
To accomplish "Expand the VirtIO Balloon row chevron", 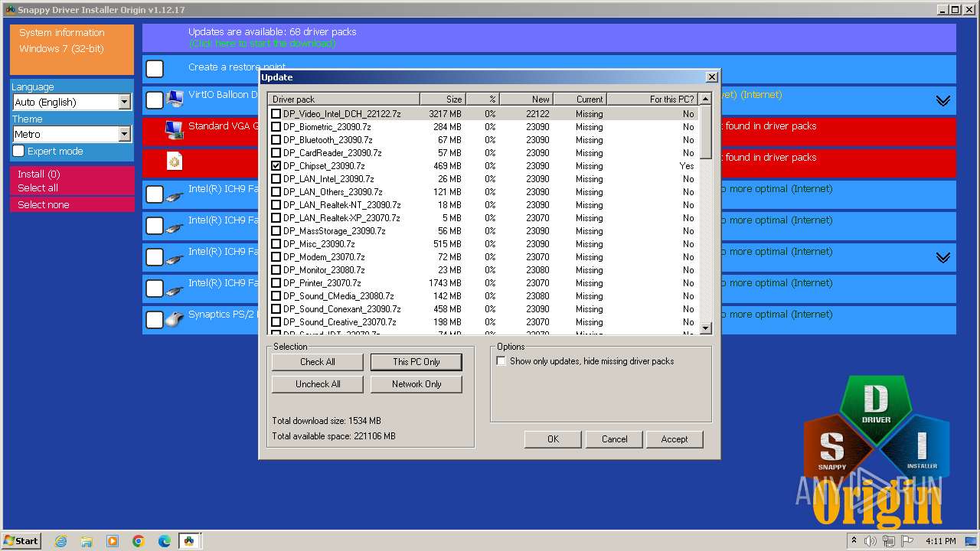I will (x=943, y=100).
